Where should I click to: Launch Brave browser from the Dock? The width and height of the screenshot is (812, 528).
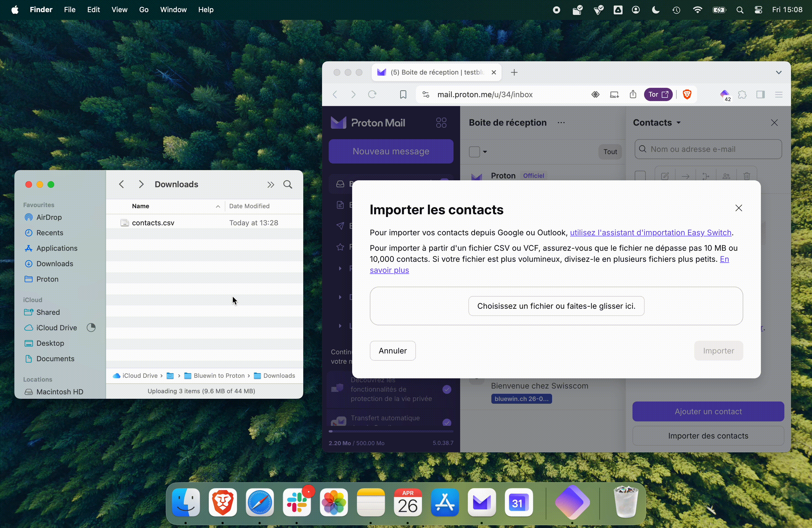click(223, 502)
